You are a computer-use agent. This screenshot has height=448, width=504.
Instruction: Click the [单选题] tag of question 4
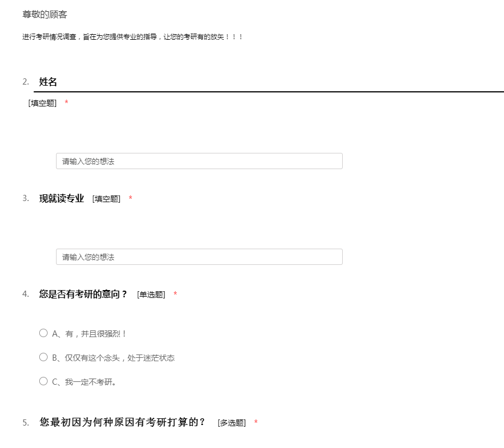coord(151,295)
